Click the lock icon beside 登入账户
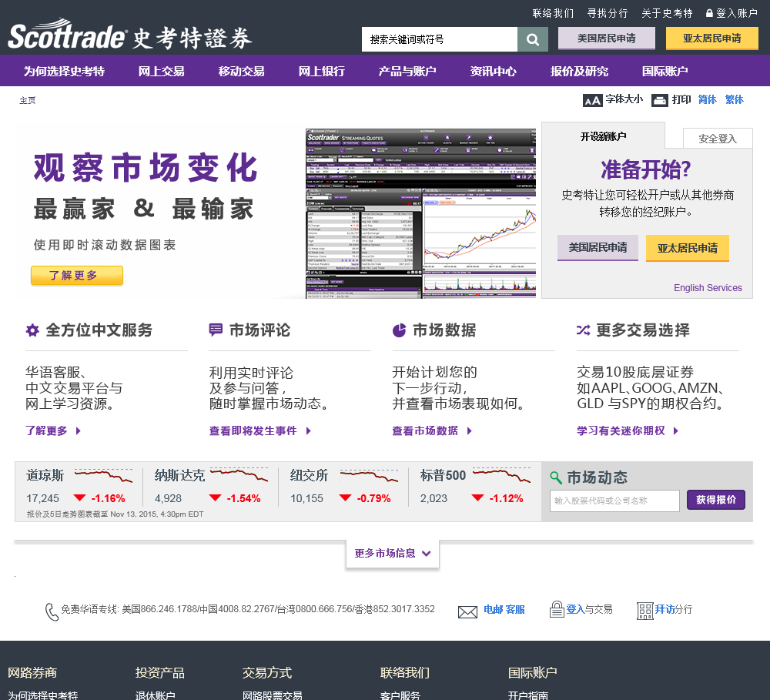 pyautogui.click(x=709, y=13)
